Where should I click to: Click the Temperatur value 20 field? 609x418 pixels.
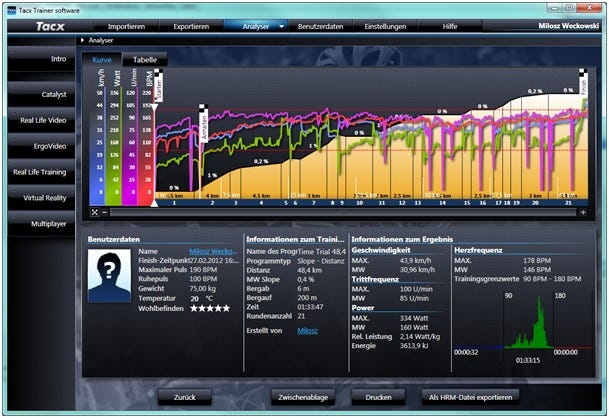[195, 299]
